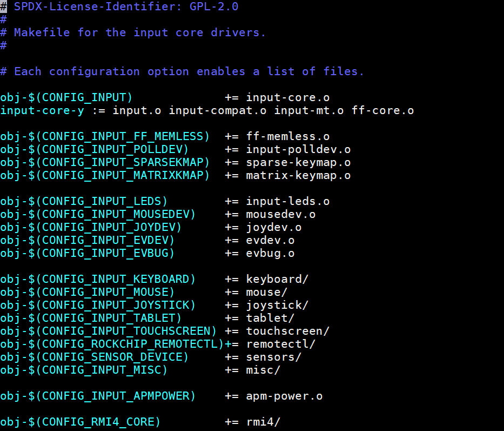Click mousedev.o in the file
This screenshot has height=431, width=504.
click(x=280, y=215)
